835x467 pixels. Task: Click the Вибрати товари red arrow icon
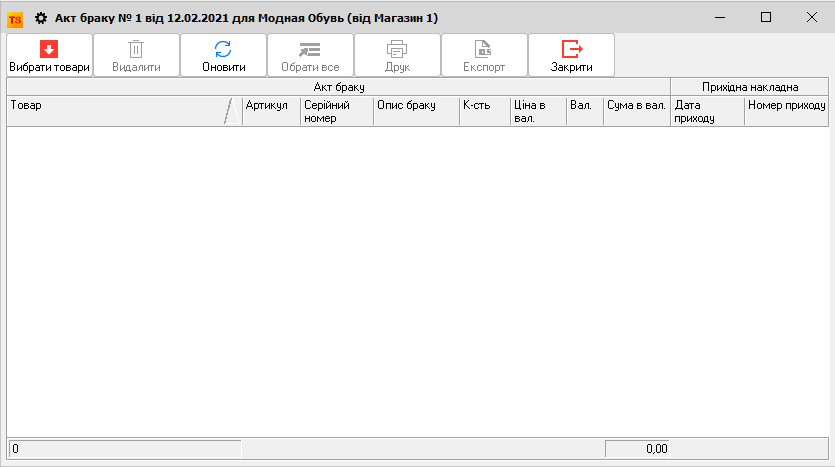tap(49, 49)
